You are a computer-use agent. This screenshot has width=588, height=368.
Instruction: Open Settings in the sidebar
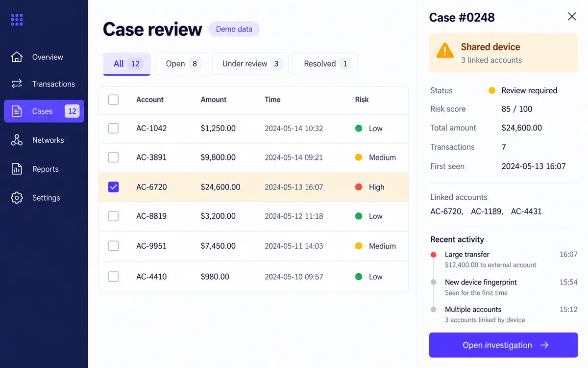tap(44, 198)
